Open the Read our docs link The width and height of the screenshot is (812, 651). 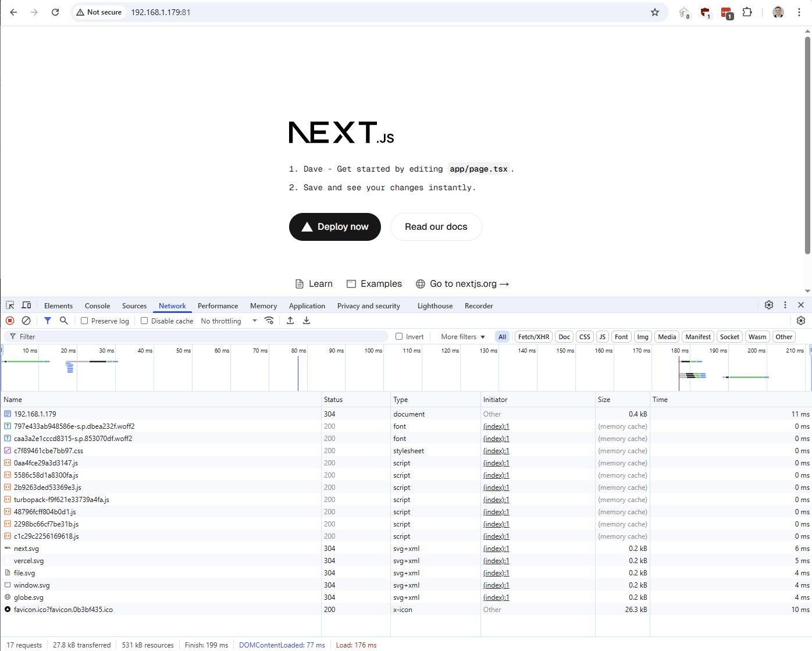point(436,227)
